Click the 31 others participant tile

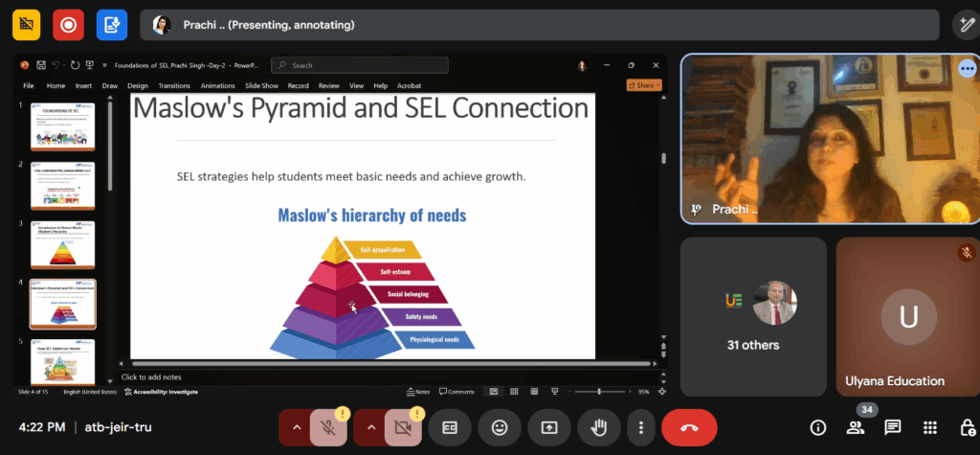(753, 316)
